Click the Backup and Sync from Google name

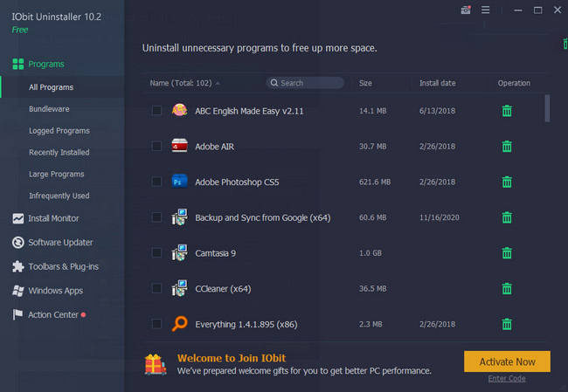(263, 217)
